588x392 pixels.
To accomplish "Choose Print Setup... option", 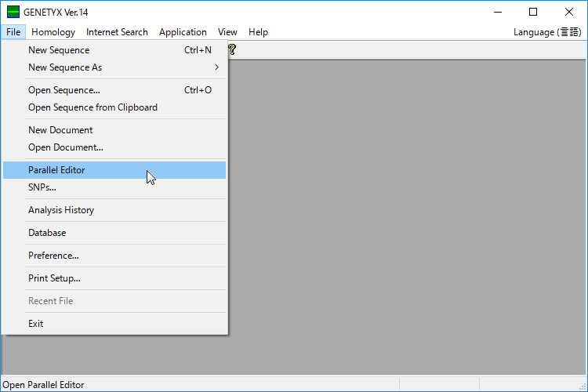I will click(114, 278).
